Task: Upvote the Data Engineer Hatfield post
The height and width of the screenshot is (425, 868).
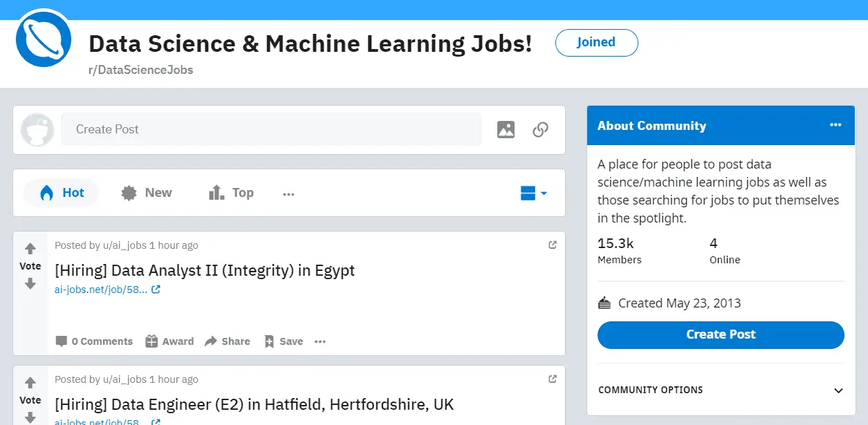Action: pyautogui.click(x=30, y=383)
